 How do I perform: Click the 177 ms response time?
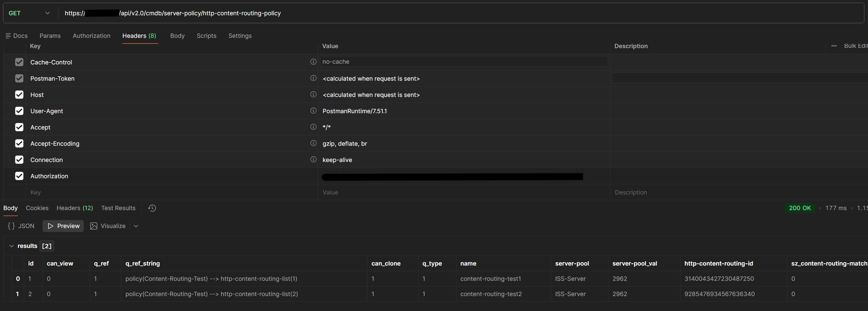(x=836, y=208)
